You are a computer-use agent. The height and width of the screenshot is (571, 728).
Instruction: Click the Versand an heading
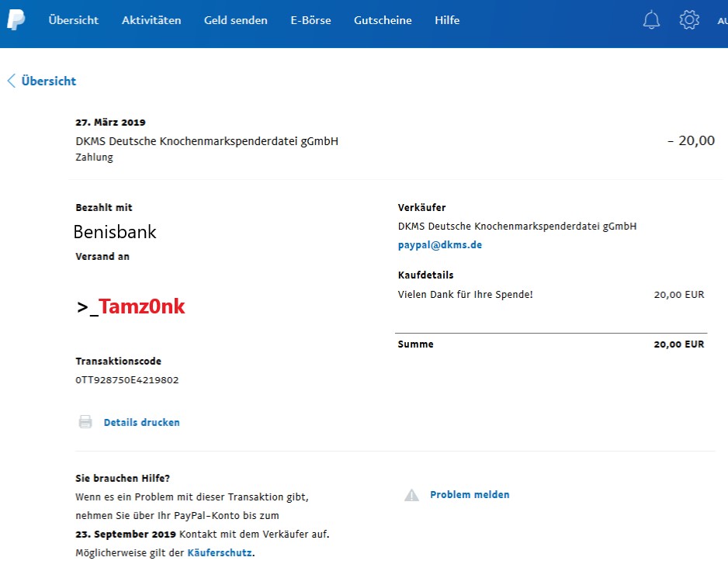pyautogui.click(x=102, y=256)
